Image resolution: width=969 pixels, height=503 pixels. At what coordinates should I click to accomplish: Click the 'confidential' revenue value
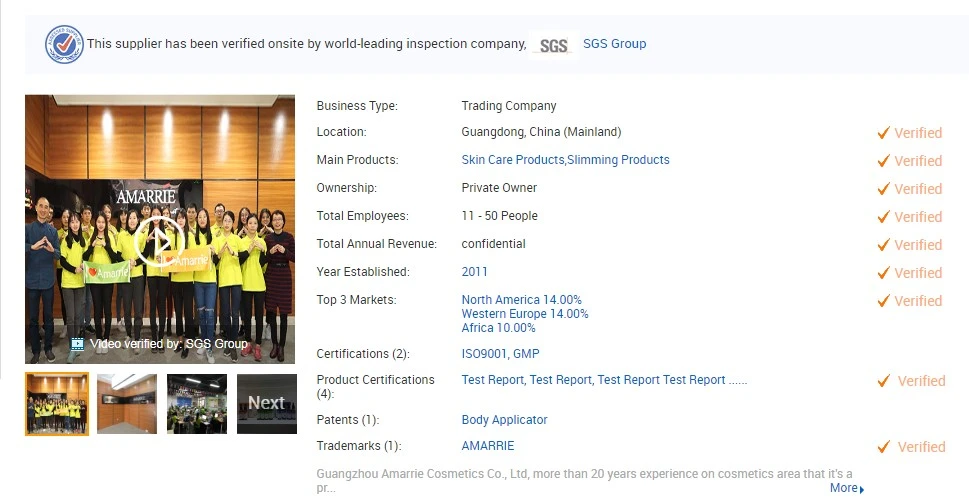[x=493, y=244]
